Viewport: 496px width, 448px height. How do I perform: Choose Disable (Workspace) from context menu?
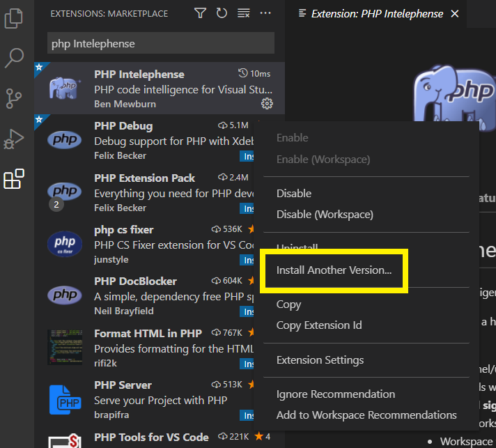[366, 215]
